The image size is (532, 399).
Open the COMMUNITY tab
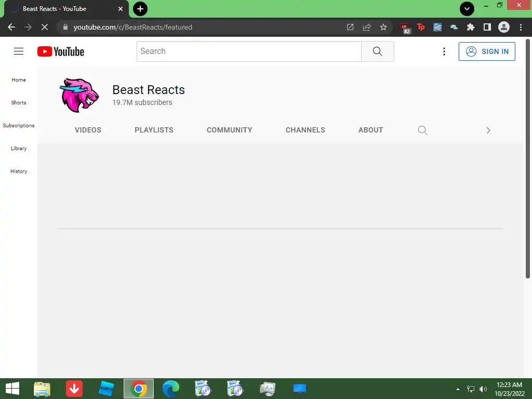pos(229,130)
